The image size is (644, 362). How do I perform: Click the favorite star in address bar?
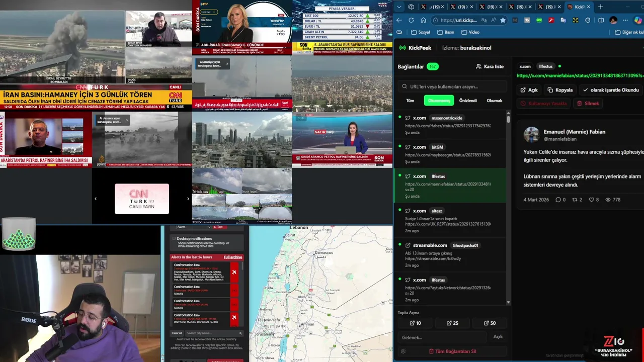click(503, 20)
